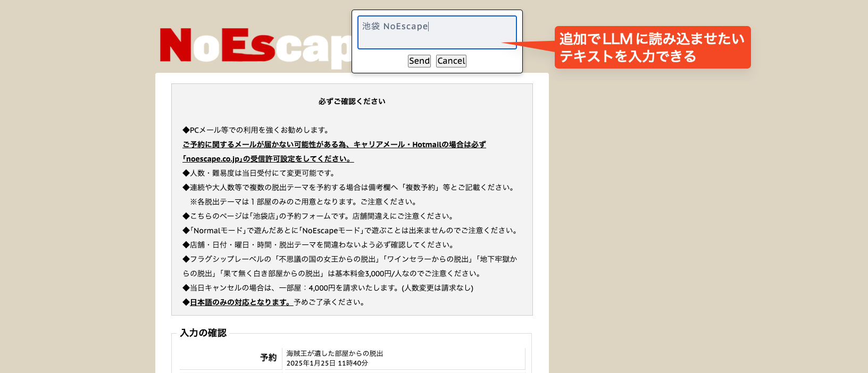Click the 予約 row label
The width and height of the screenshot is (868, 373).
[268, 358]
